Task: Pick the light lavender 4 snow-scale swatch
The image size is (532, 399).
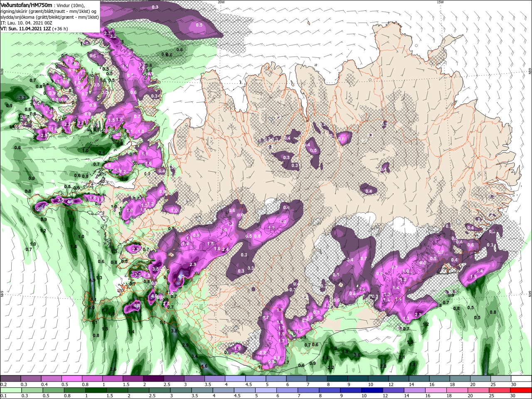Action: [x=235, y=379]
